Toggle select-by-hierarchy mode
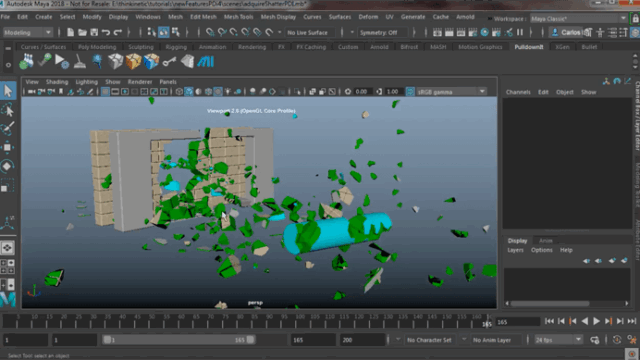The width and height of the screenshot is (640, 360). (151, 32)
